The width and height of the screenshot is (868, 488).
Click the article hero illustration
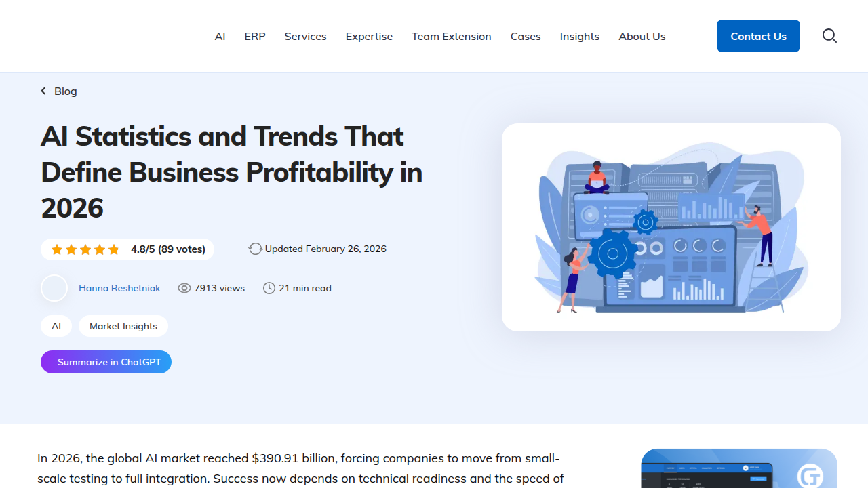[x=671, y=227]
